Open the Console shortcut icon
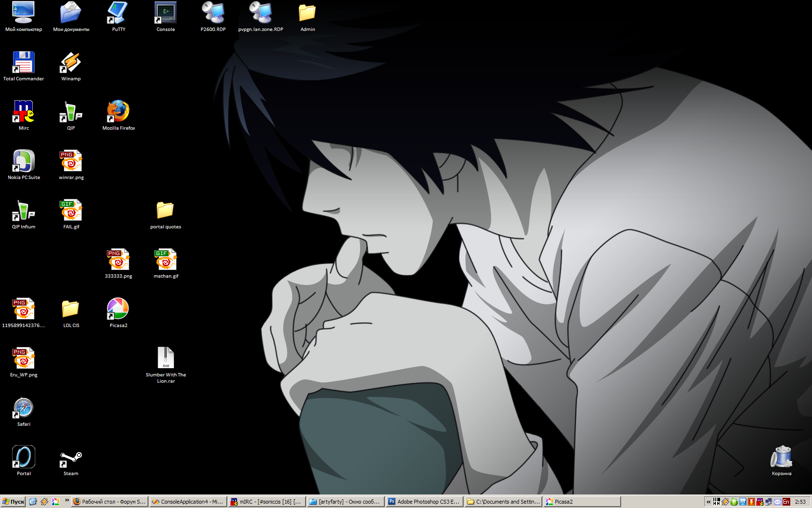This screenshot has height=508, width=812. [165, 17]
